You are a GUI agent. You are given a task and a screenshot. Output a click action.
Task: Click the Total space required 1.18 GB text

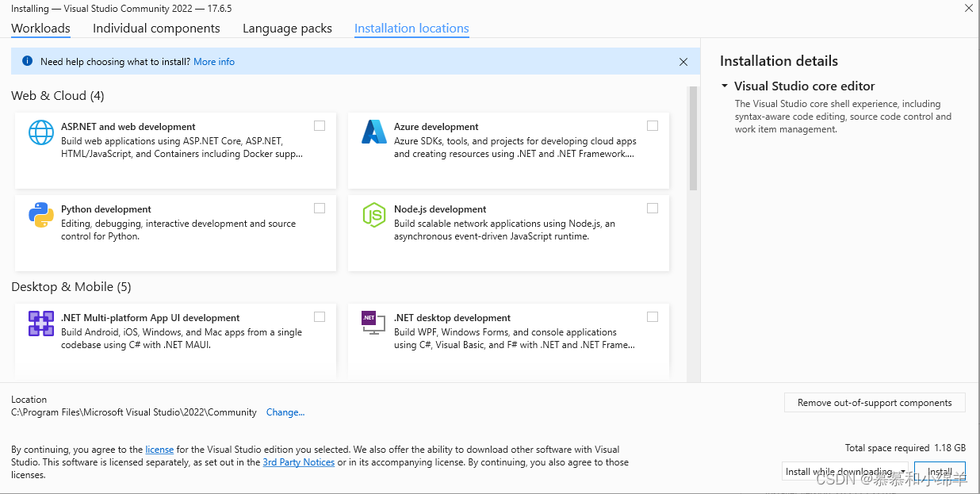[x=905, y=448]
